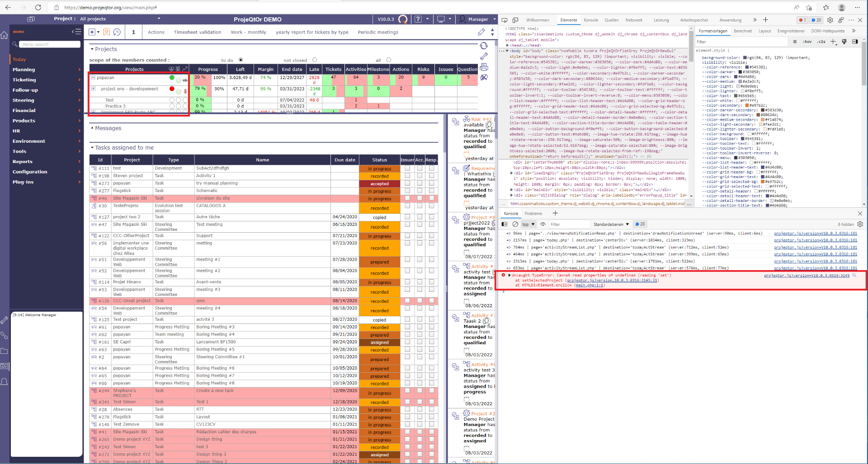This screenshot has width=868, height=464.
Task: Select the 'all' scope radio button
Action: (x=388, y=60)
